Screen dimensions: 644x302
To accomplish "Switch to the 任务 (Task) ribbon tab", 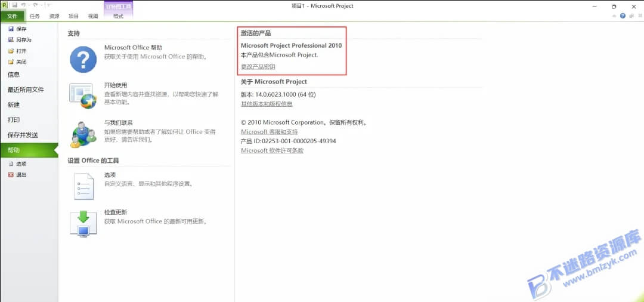I will (x=35, y=16).
